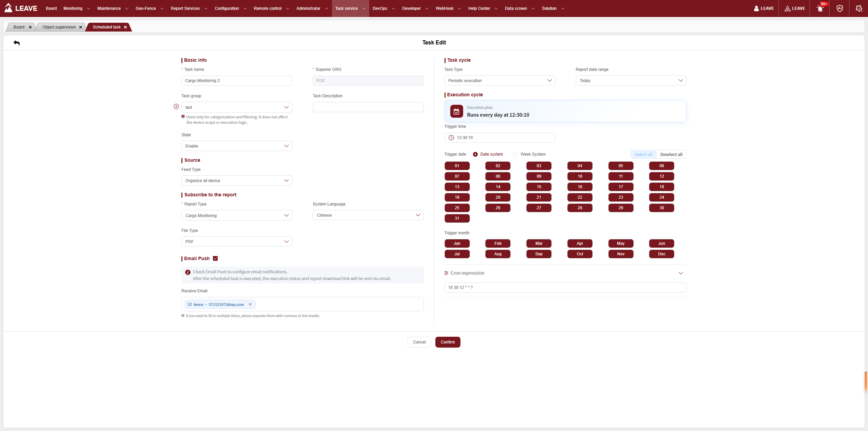Switch to the Object supervision tab
This screenshot has width=868, height=431.
pyautogui.click(x=59, y=27)
